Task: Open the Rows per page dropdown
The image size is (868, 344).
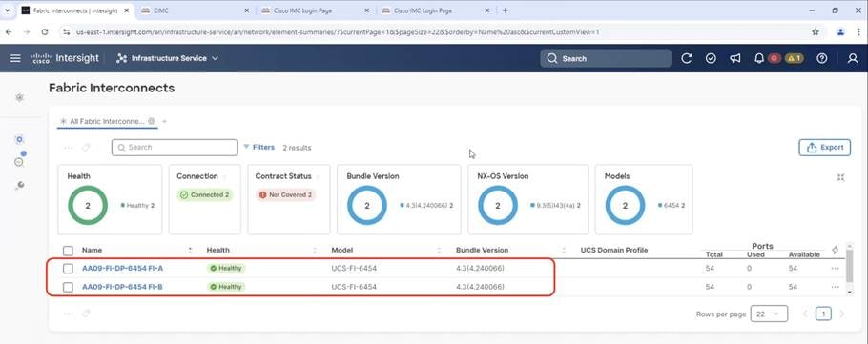Action: coord(769,314)
